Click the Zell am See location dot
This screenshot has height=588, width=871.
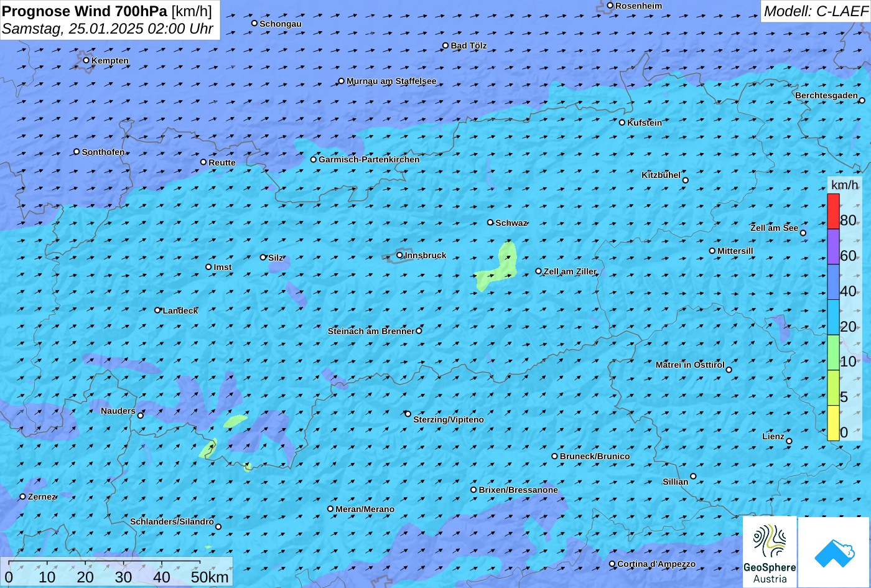click(803, 233)
